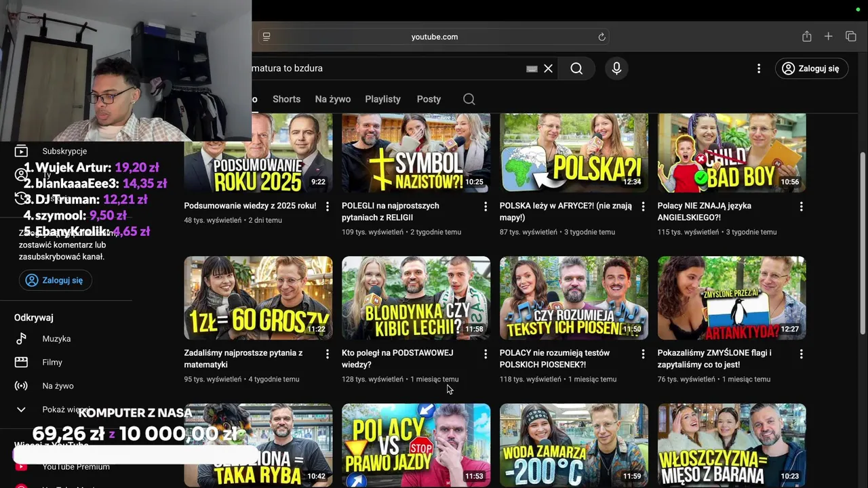Open the on-screen keyboard icon in search box
The width and height of the screenshot is (868, 488).
(x=532, y=68)
